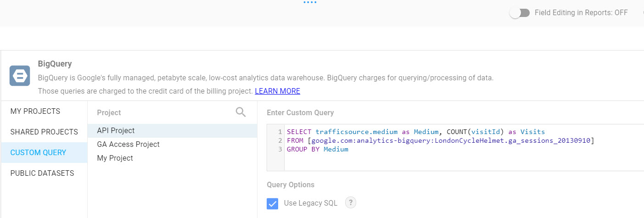Open project search with the magnifier icon
The width and height of the screenshot is (644, 218).
[x=241, y=112]
